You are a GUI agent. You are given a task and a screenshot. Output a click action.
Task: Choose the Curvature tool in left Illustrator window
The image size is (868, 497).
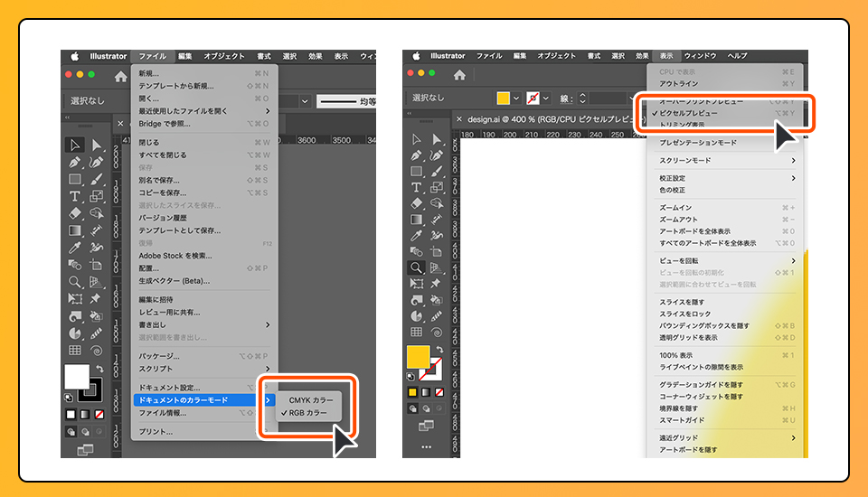[97, 162]
